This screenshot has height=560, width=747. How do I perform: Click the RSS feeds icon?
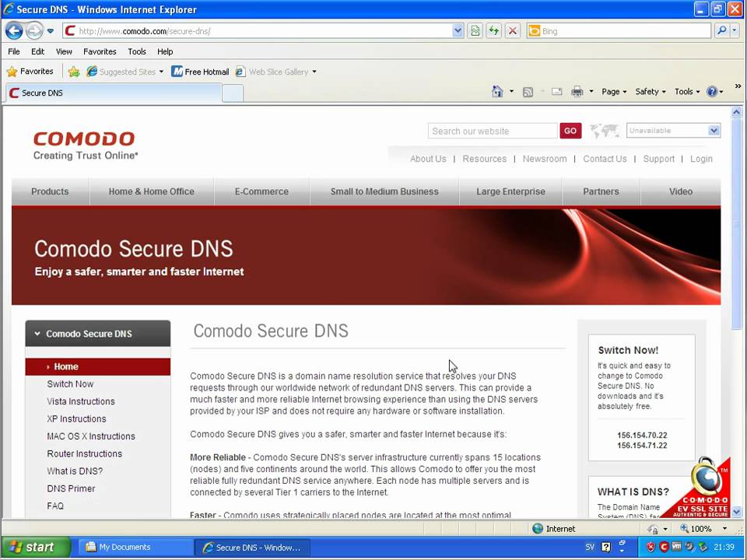(528, 92)
